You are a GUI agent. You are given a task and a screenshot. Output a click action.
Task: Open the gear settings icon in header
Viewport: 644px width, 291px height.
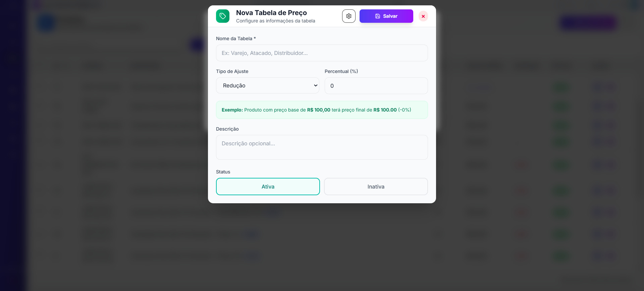tap(349, 16)
